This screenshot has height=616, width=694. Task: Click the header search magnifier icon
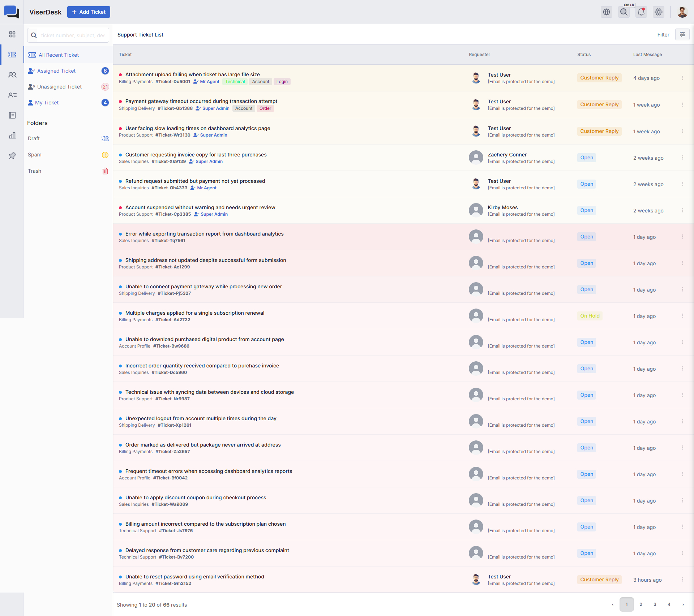pyautogui.click(x=624, y=12)
